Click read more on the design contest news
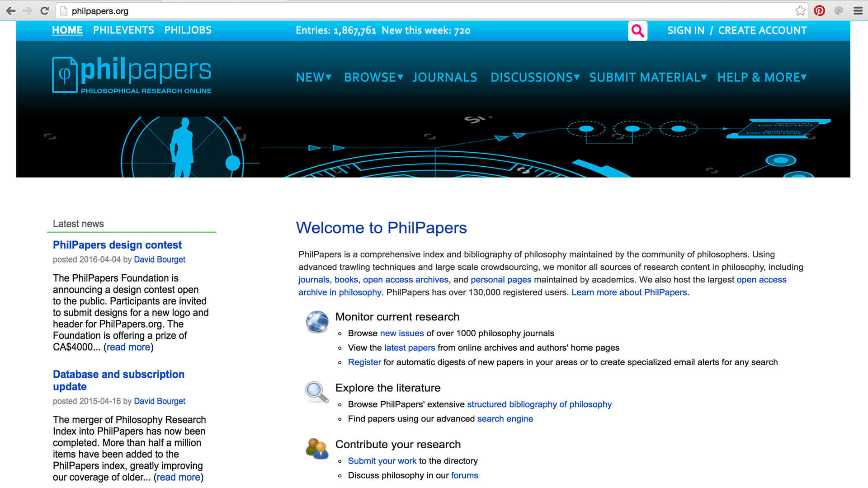 click(128, 347)
